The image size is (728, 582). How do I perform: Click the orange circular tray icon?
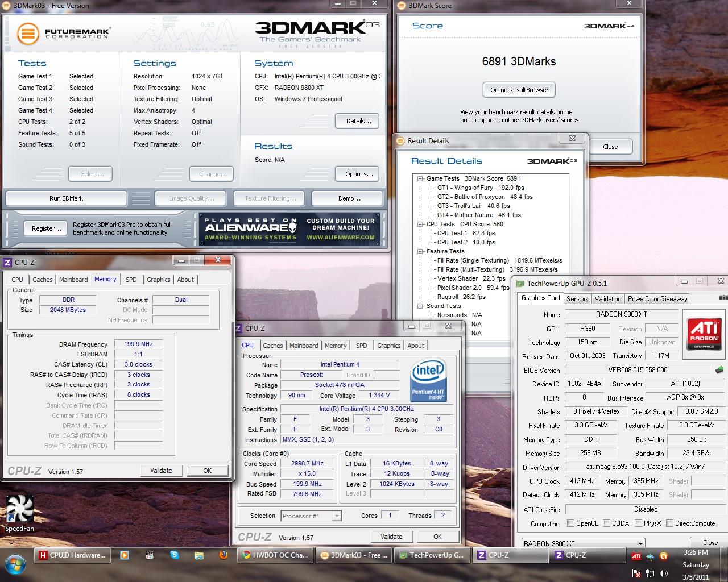tap(663, 556)
